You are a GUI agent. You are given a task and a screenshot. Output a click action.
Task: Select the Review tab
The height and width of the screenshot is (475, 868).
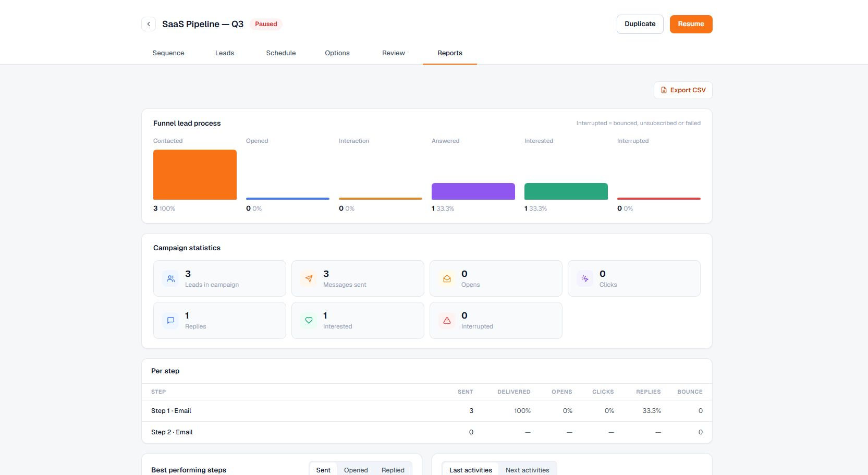[x=394, y=53]
